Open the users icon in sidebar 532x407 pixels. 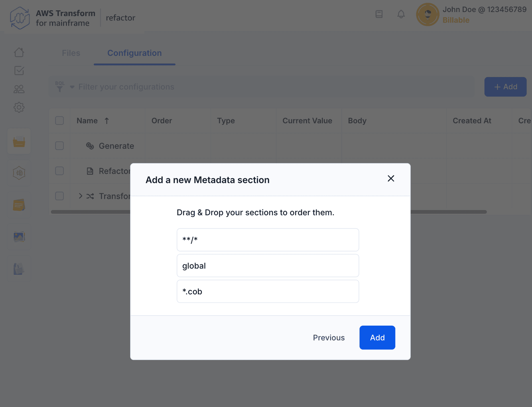pyautogui.click(x=19, y=89)
